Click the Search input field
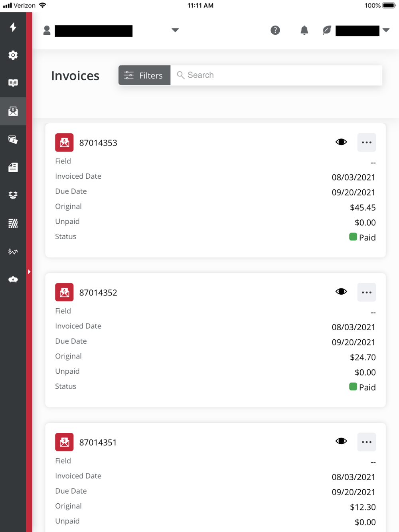The width and height of the screenshot is (399, 532). click(x=276, y=75)
